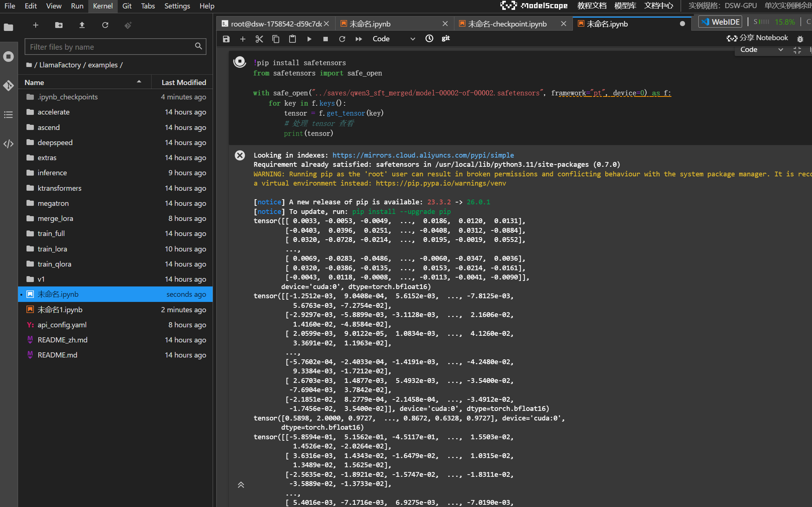The width and height of the screenshot is (812, 507).
Task: Switch to the 未命名-checkpoint.ipynb tab
Action: (x=507, y=24)
